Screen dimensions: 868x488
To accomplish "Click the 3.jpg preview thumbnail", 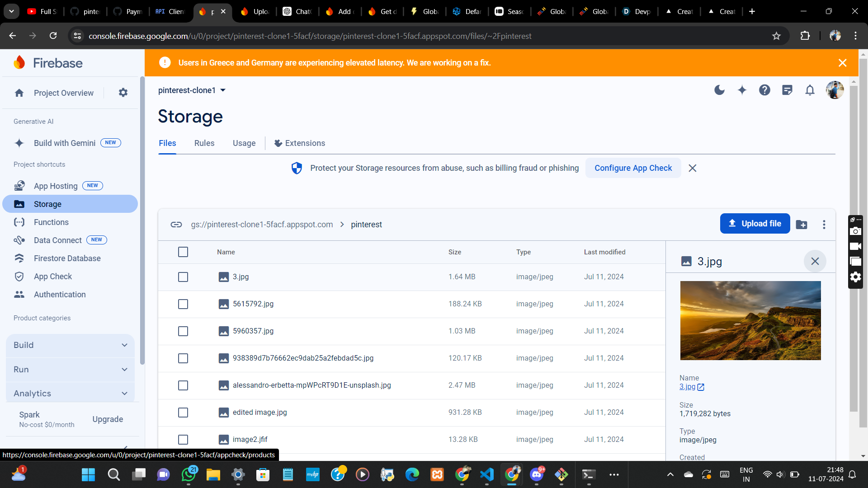I will 750,320.
